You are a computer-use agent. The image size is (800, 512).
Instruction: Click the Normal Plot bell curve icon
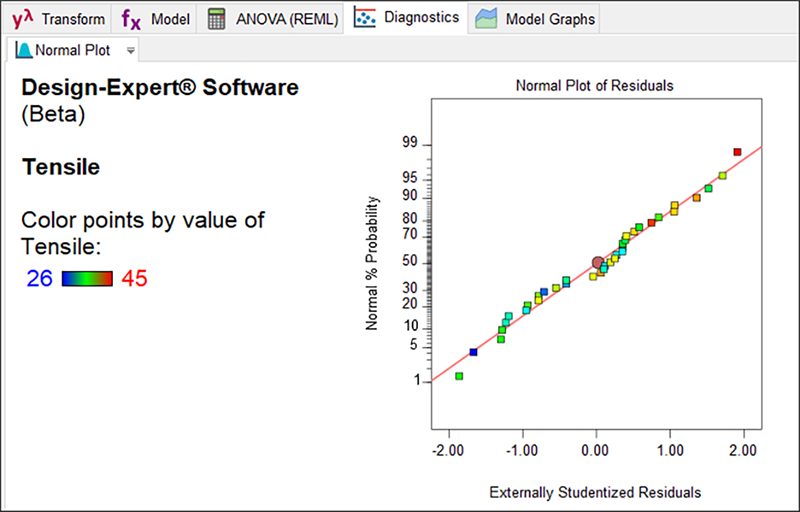[23, 50]
